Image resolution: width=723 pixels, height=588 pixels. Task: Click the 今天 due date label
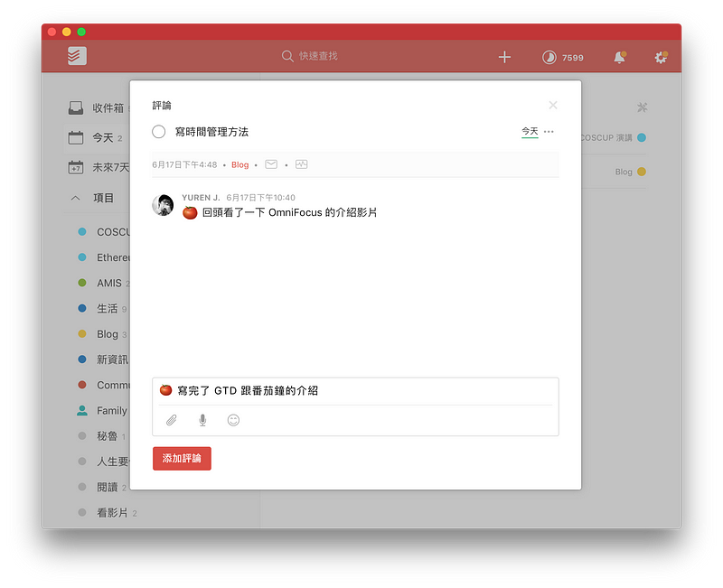(530, 132)
